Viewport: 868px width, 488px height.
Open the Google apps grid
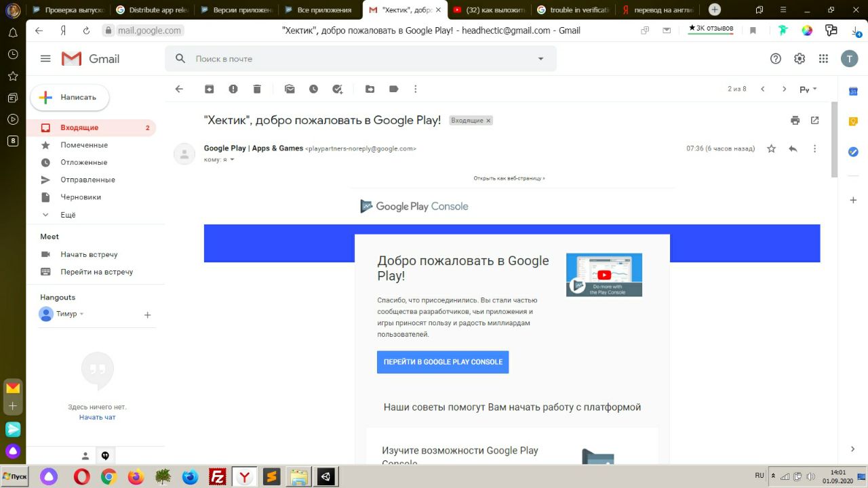(x=823, y=59)
